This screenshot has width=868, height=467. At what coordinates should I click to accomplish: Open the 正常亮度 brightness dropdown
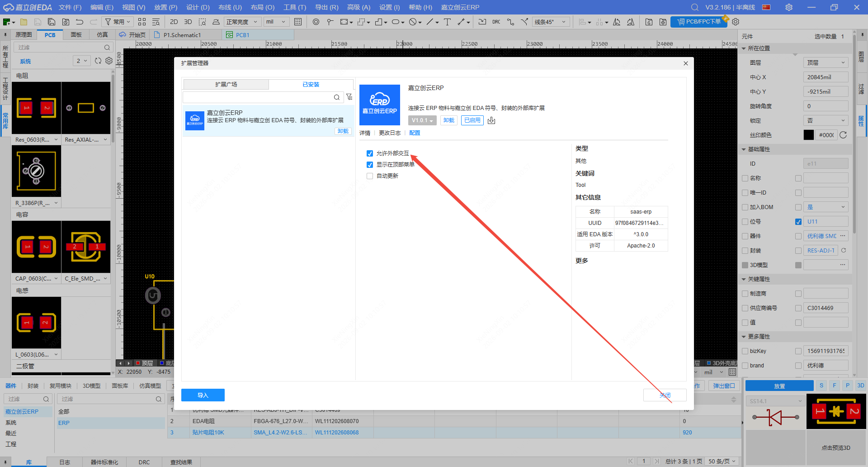coord(242,22)
